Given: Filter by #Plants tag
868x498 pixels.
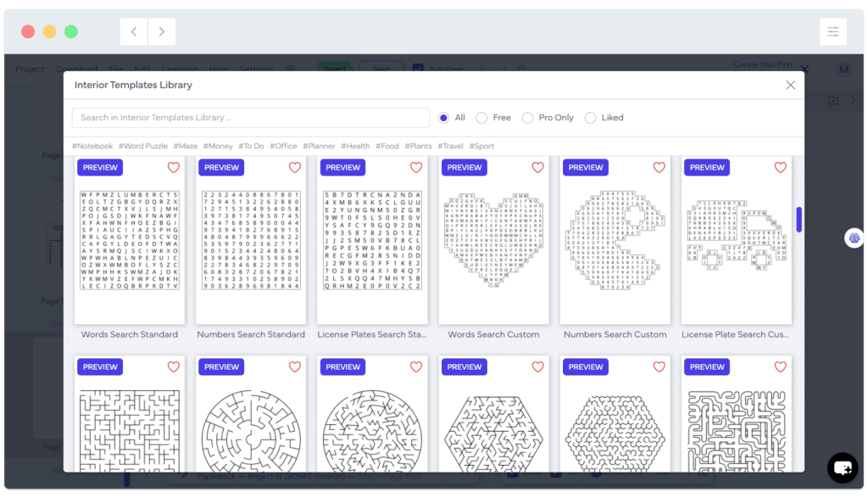Looking at the screenshot, I should pyautogui.click(x=418, y=146).
